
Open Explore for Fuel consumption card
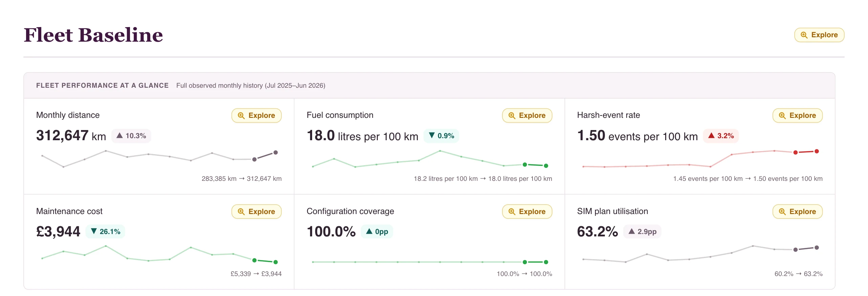(x=527, y=115)
